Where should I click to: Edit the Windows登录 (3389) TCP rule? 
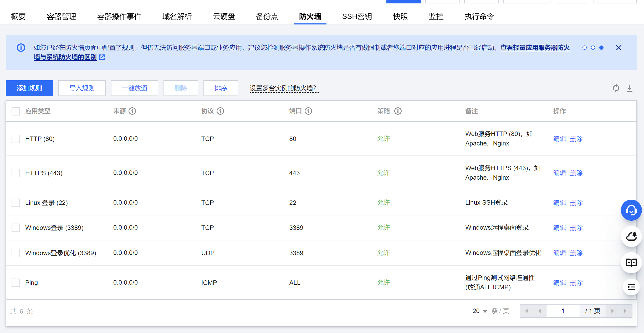[x=560, y=228]
